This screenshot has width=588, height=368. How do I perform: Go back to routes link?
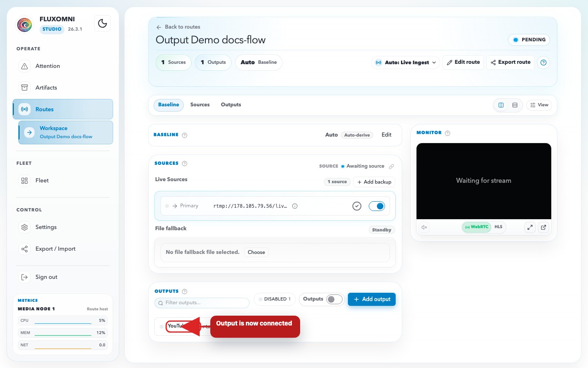click(178, 27)
